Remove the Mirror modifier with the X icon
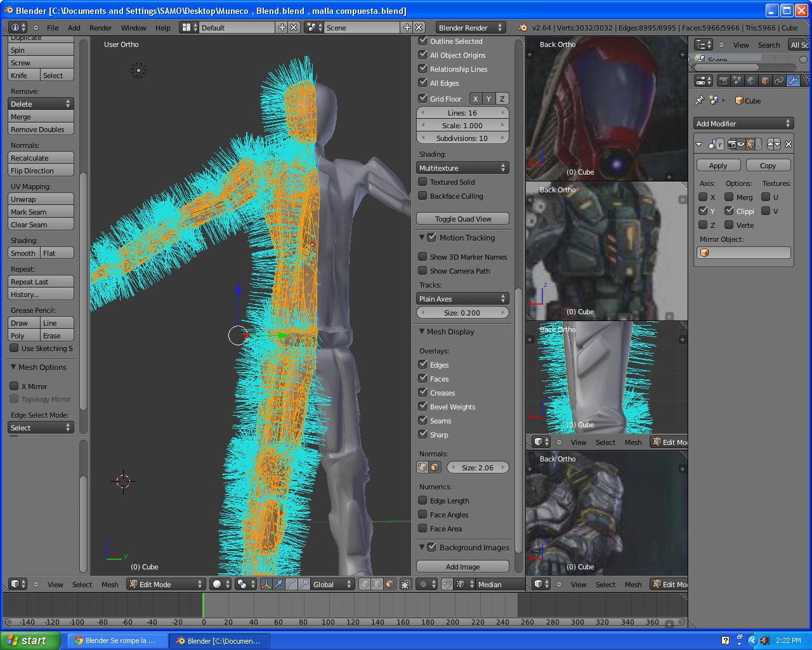 pos(789,144)
